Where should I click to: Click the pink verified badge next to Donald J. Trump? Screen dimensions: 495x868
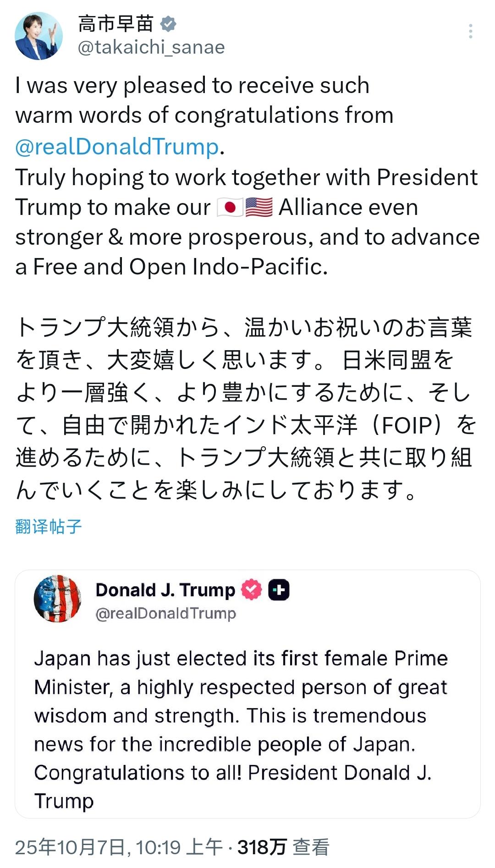tap(252, 590)
